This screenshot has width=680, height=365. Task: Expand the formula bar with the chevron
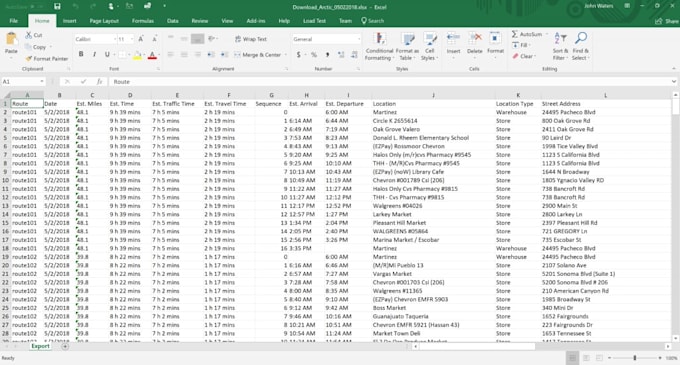[673, 81]
